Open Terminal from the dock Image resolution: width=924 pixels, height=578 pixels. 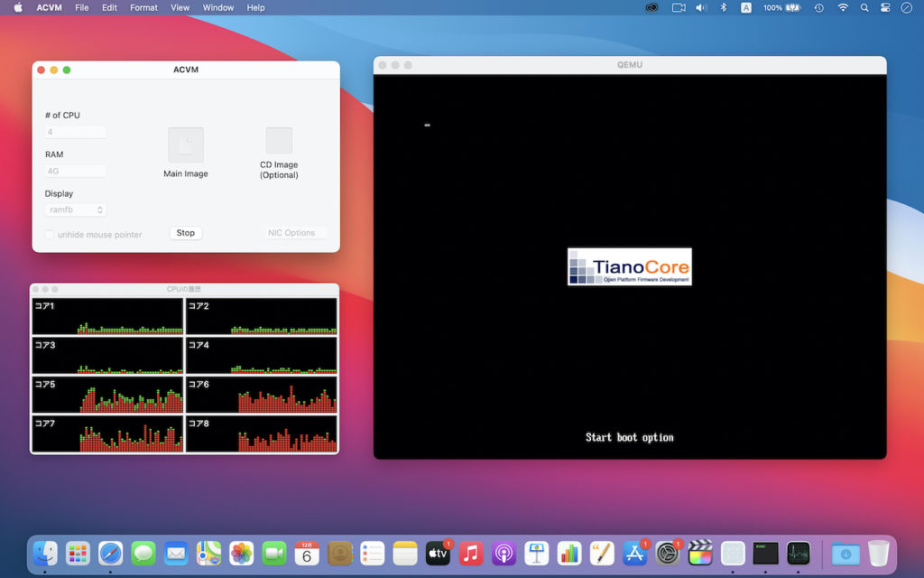(765, 553)
